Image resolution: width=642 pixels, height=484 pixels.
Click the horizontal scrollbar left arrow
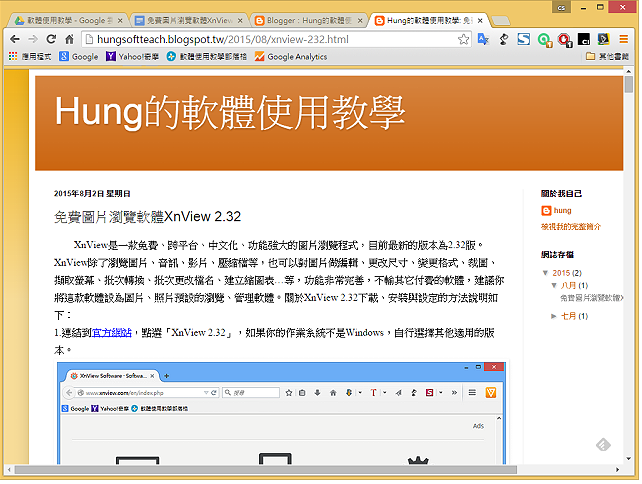click(9, 470)
